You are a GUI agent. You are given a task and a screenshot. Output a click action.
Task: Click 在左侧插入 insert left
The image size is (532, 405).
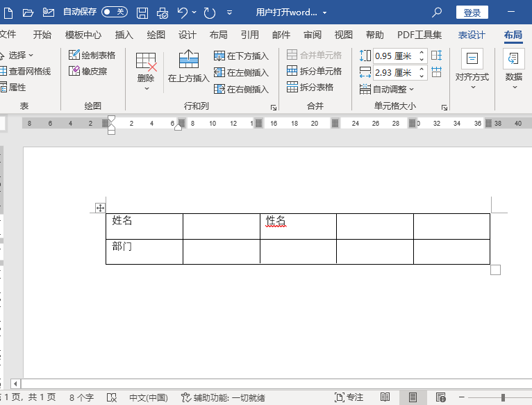[x=241, y=73]
